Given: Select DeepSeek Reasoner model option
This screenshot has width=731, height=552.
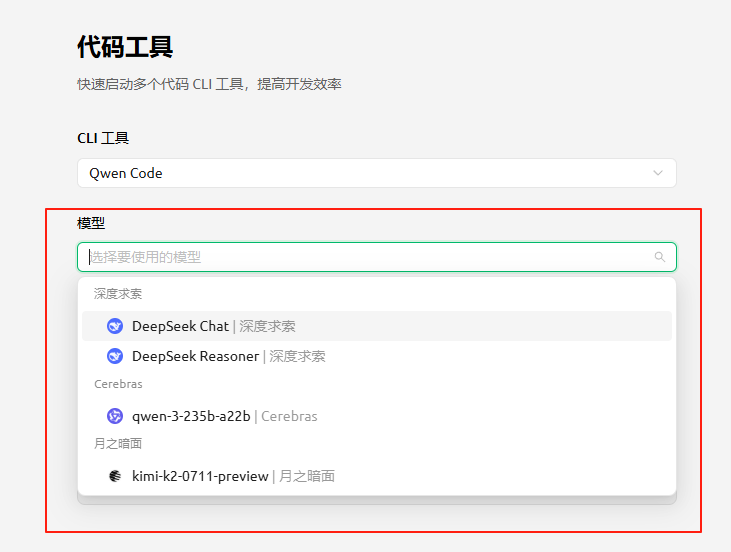Looking at the screenshot, I should point(377,356).
